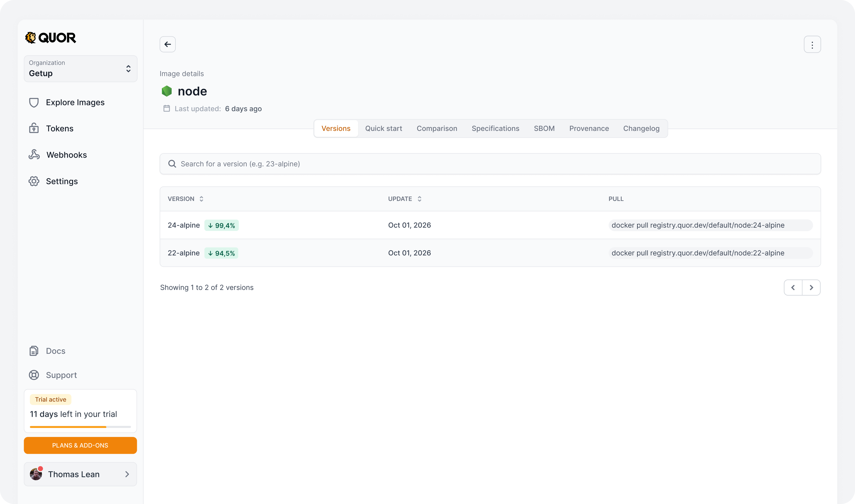Focus the version search field

[490, 164]
